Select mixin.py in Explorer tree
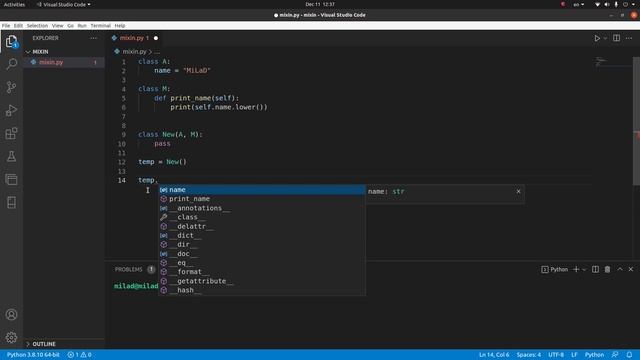 (x=64, y=62)
